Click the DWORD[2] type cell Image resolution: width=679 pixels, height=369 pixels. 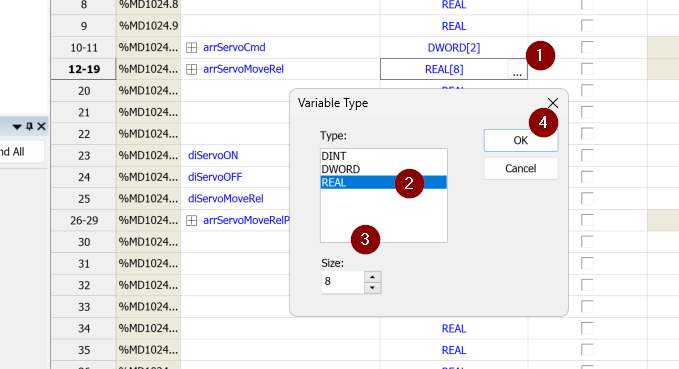click(x=454, y=48)
